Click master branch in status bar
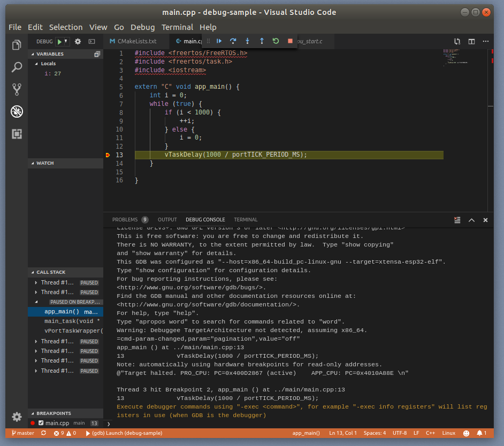The width and height of the screenshot is (504, 446). [x=22, y=433]
